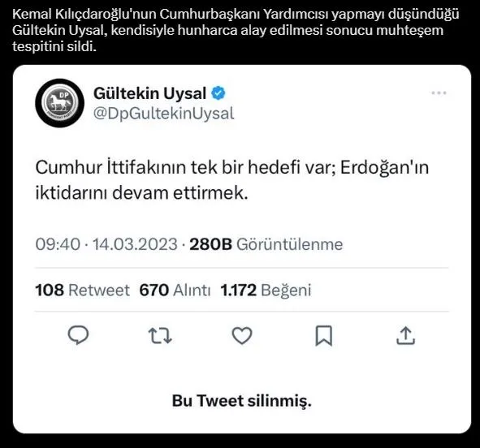Bookmark the tweet using the bookmark icon

coord(324,335)
